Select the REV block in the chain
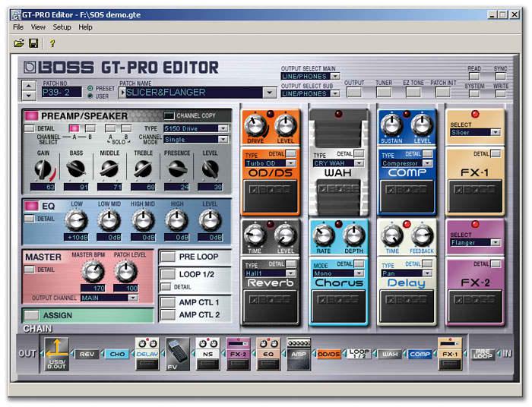 87,354
